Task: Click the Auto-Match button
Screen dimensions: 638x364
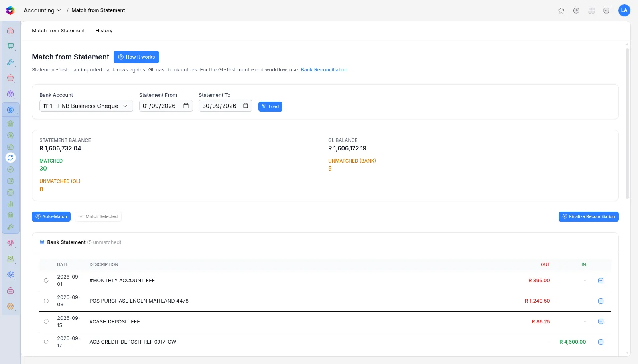Action: [51, 217]
